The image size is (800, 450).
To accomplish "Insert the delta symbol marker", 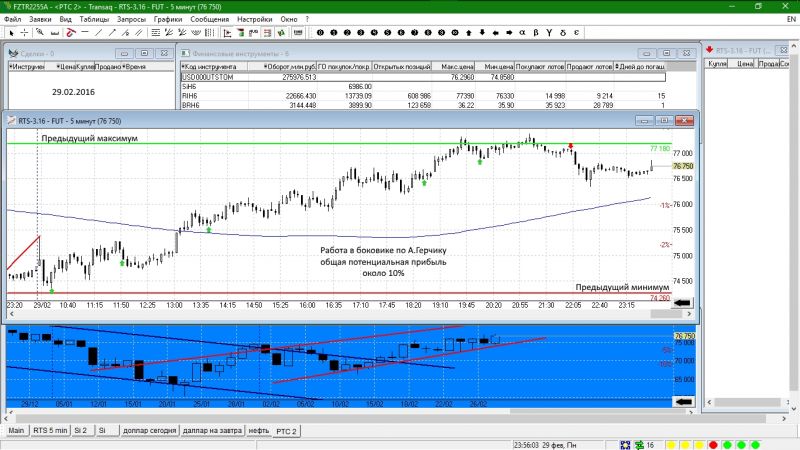I will 563,33.
